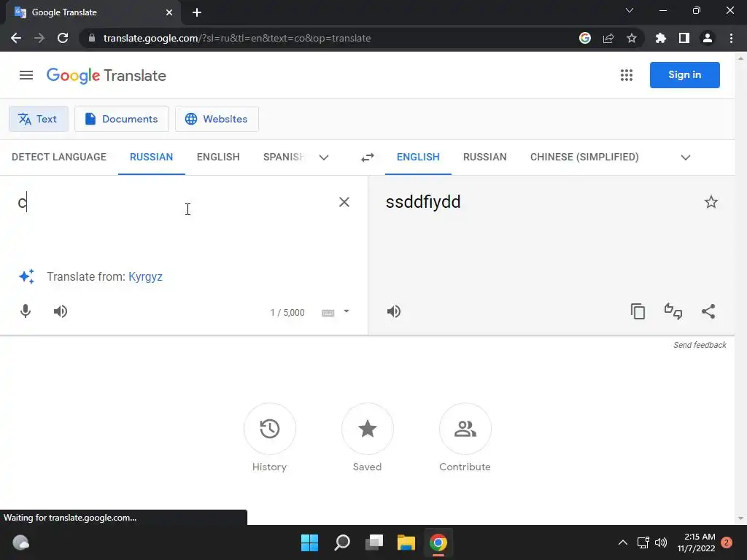Start voice input with microphone

point(26,311)
